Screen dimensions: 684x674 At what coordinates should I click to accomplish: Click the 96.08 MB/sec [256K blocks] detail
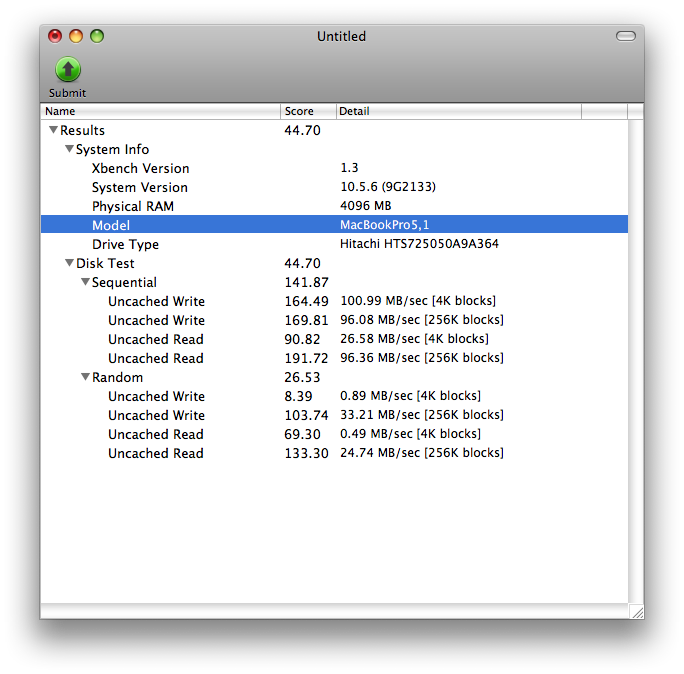tap(422, 320)
